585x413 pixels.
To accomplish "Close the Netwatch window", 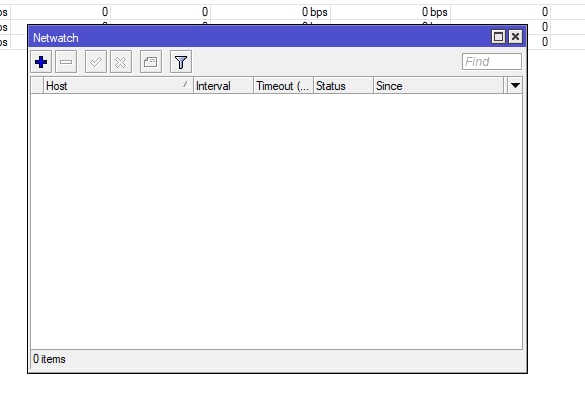I will point(516,37).
